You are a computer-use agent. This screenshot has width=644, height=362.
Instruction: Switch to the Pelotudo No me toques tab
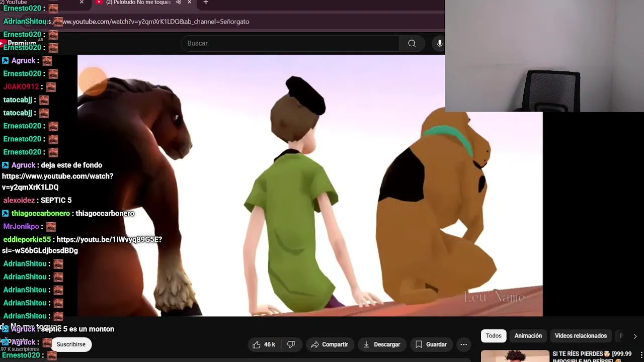coord(138,3)
